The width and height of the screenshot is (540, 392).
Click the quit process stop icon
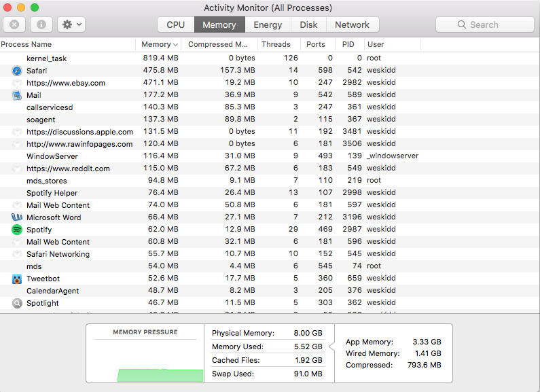(14, 24)
